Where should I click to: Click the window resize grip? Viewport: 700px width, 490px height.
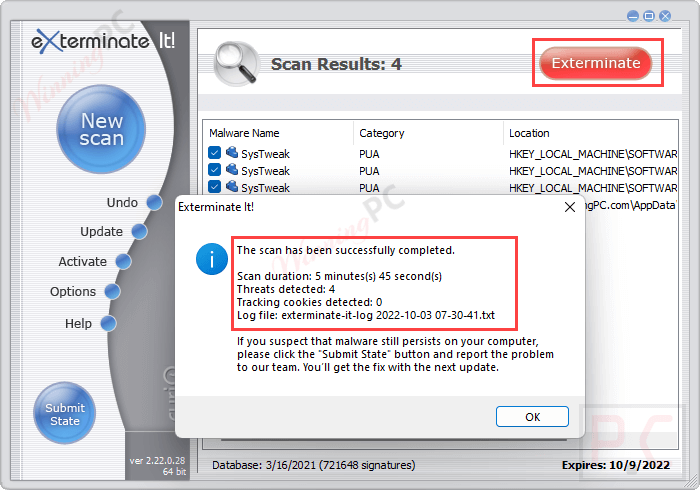click(x=692, y=482)
